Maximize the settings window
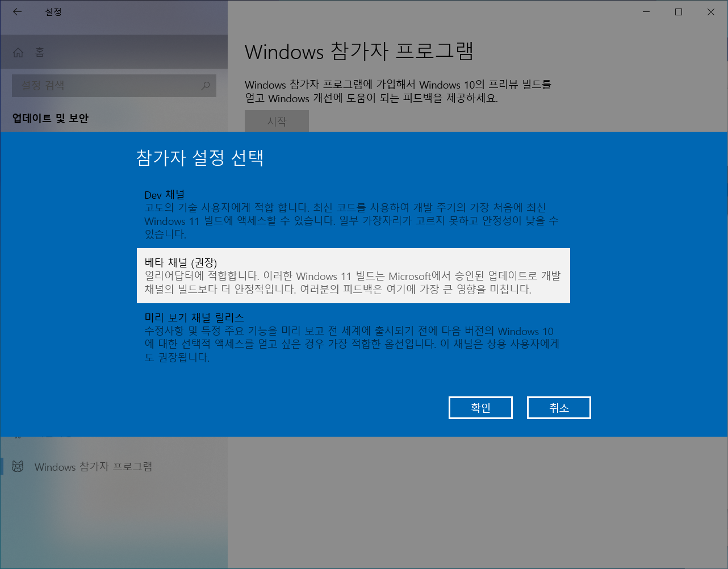Image resolution: width=728 pixels, height=569 pixels. 679,12
